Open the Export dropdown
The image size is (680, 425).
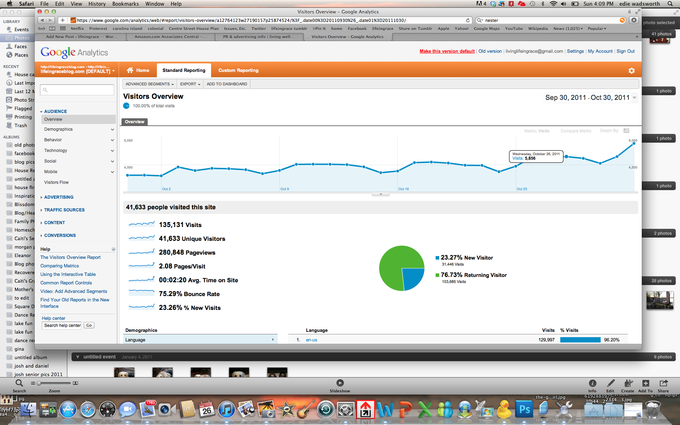[x=190, y=84]
